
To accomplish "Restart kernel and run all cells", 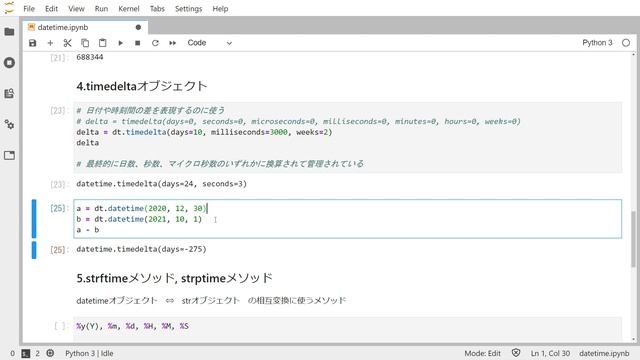I will (x=173, y=43).
